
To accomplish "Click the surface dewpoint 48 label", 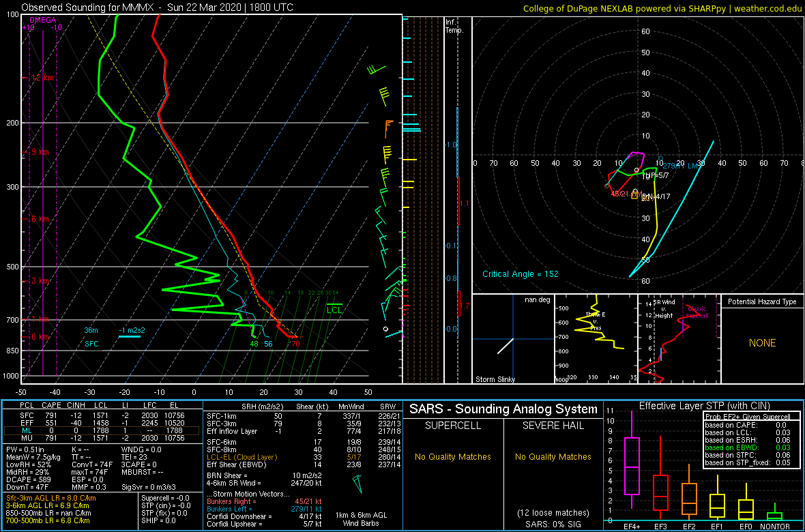I will tap(254, 344).
